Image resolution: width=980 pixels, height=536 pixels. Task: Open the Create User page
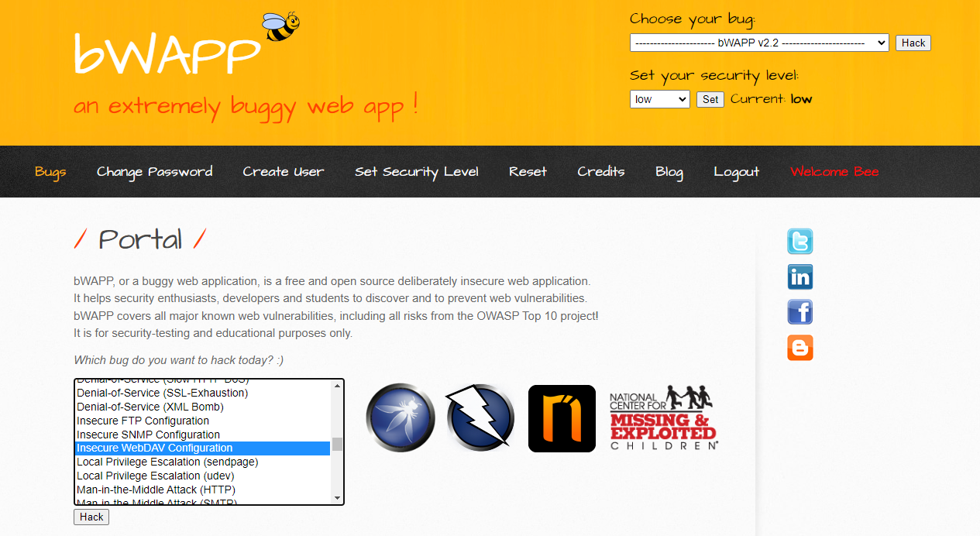[284, 172]
